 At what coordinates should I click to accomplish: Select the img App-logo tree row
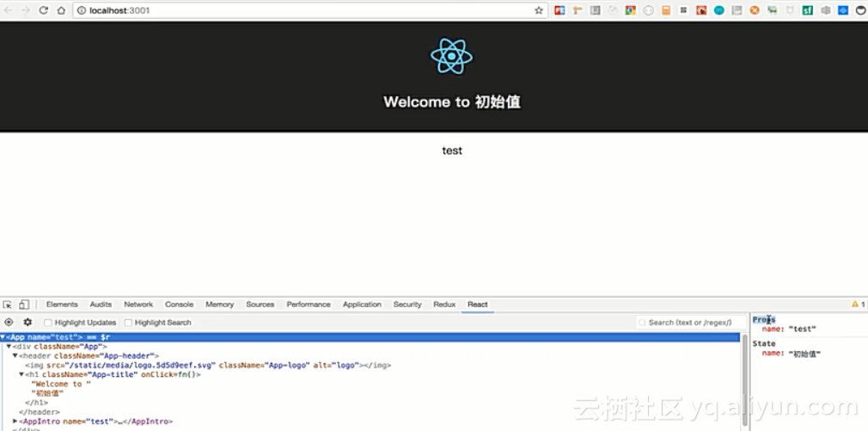(x=208, y=365)
